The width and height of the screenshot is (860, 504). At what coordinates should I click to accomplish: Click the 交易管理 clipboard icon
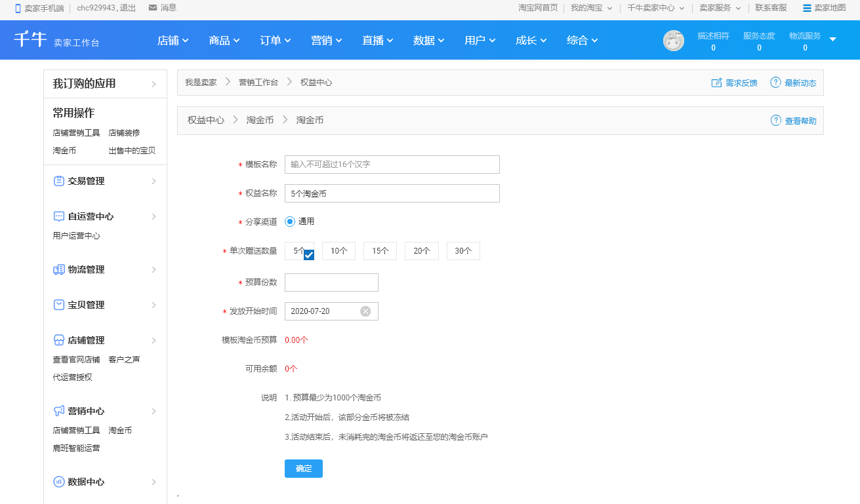(58, 181)
